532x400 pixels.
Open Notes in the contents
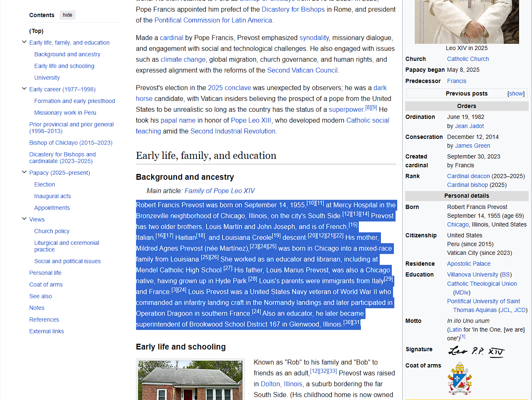tap(37, 308)
